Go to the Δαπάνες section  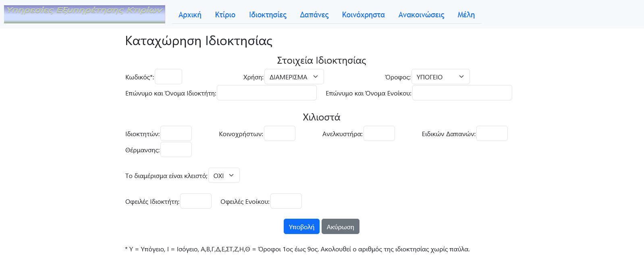(314, 15)
